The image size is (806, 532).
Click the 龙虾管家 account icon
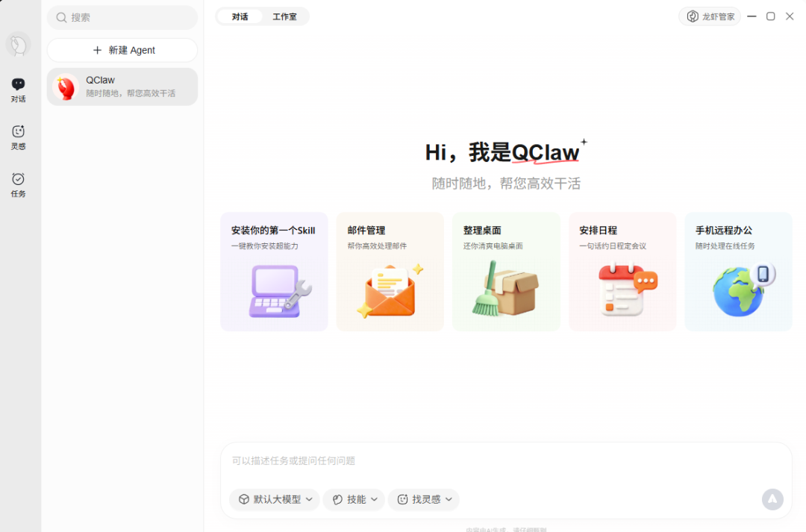tap(708, 16)
